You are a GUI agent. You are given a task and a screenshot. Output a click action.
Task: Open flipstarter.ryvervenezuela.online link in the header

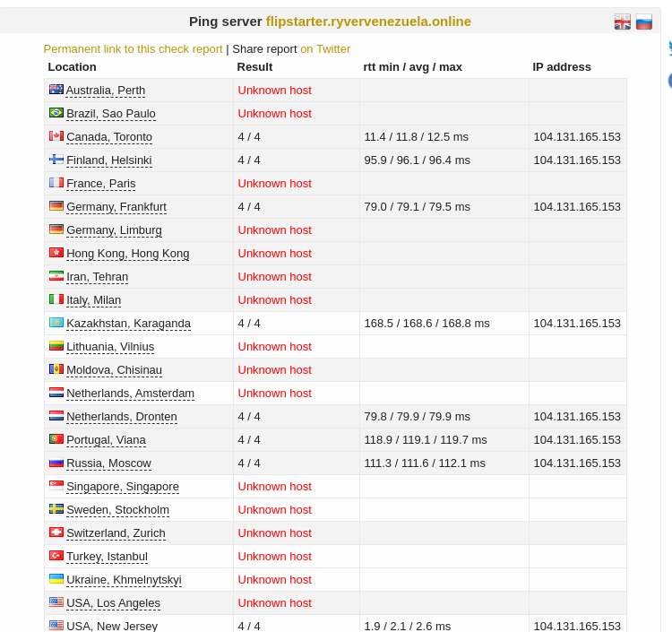pyautogui.click(x=368, y=22)
